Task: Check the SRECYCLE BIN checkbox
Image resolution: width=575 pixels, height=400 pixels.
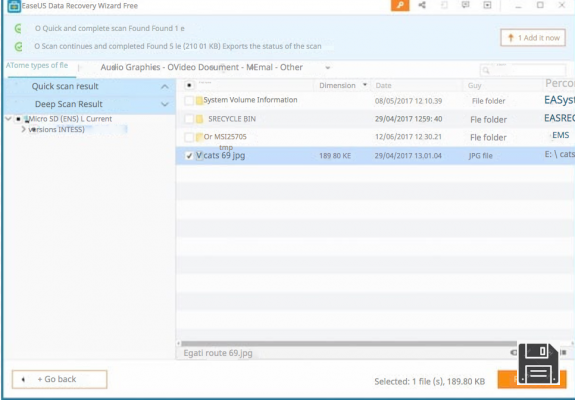Action: [189, 119]
